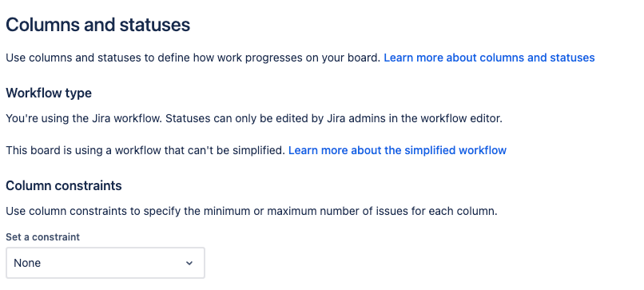Click the Column constraints heading
The image size is (644, 290).
click(x=64, y=185)
